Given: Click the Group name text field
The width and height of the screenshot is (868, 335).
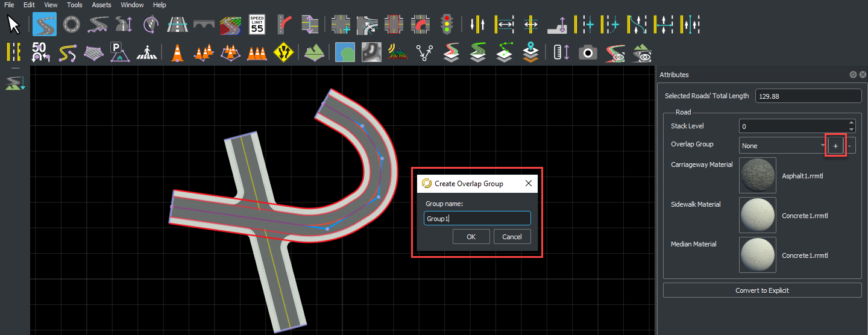Looking at the screenshot, I should coord(477,219).
